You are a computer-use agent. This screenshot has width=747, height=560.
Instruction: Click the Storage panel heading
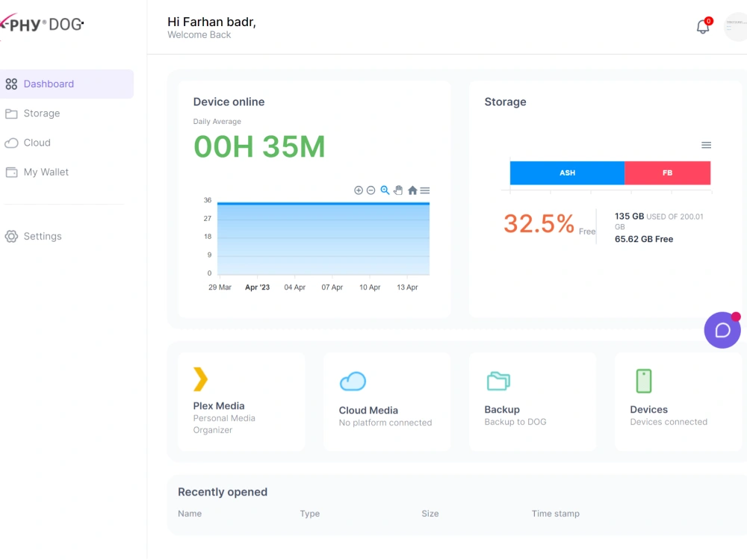(505, 102)
